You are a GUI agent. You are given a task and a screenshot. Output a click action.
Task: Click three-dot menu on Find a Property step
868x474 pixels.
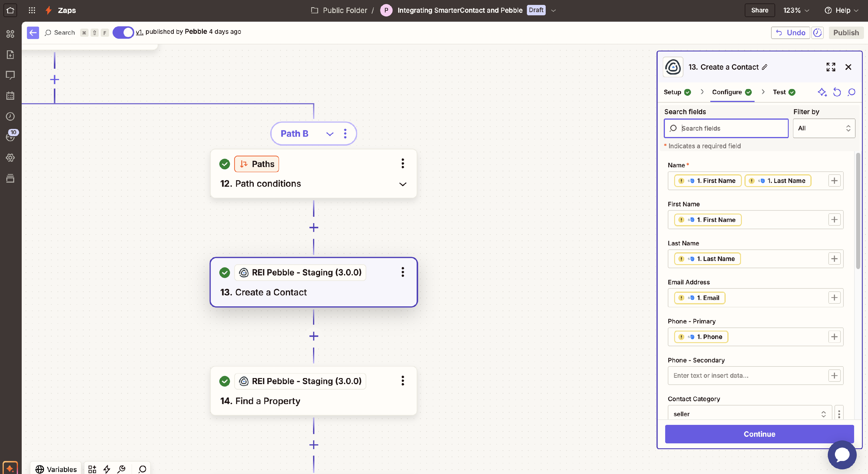pos(403,381)
